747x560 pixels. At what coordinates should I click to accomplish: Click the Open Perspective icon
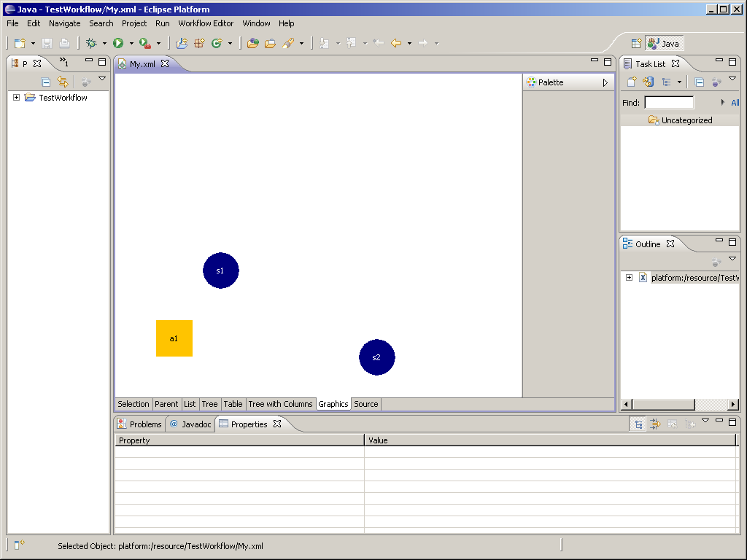636,44
